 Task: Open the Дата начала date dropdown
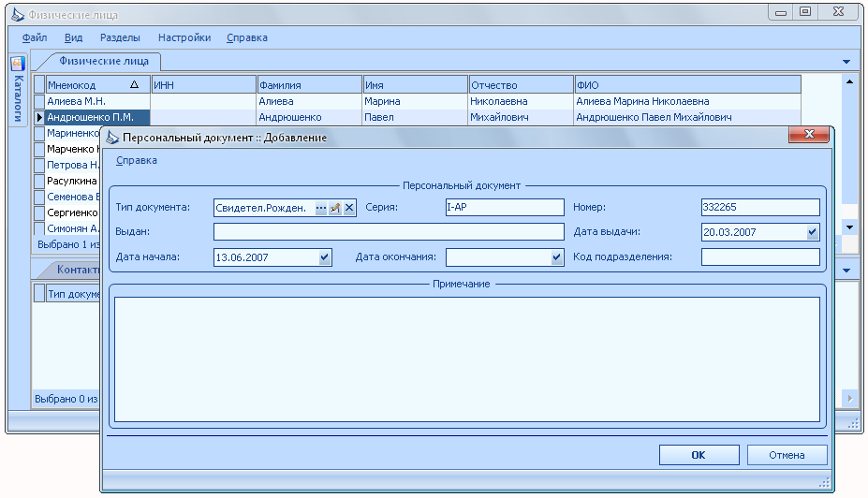click(324, 257)
